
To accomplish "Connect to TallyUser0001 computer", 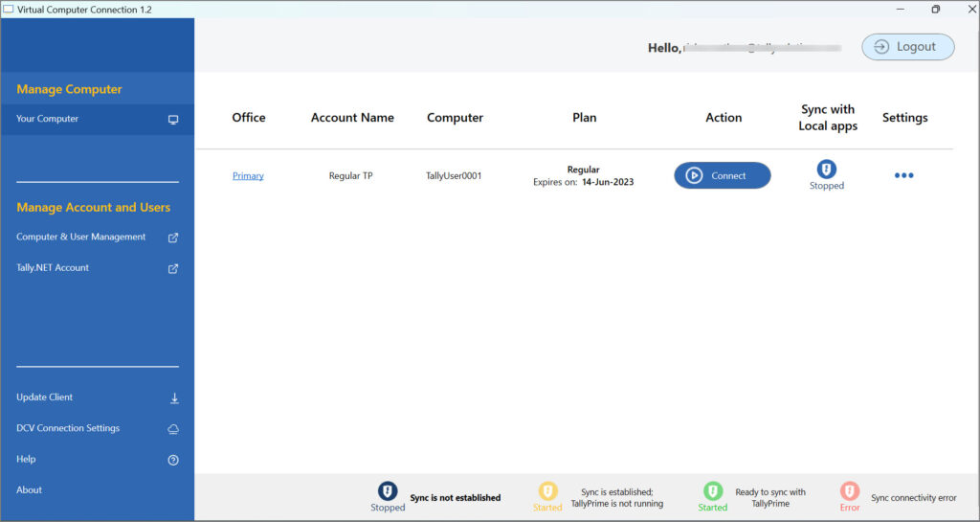I will point(722,175).
